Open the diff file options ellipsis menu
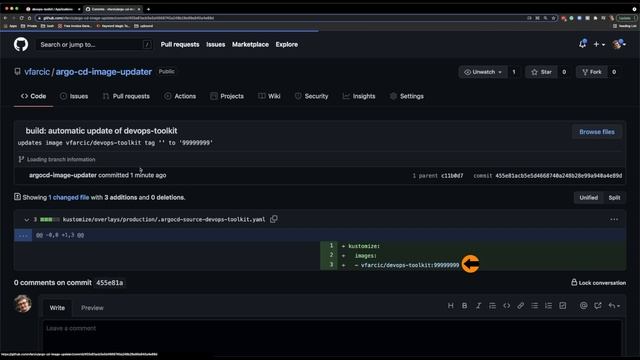 (614, 219)
